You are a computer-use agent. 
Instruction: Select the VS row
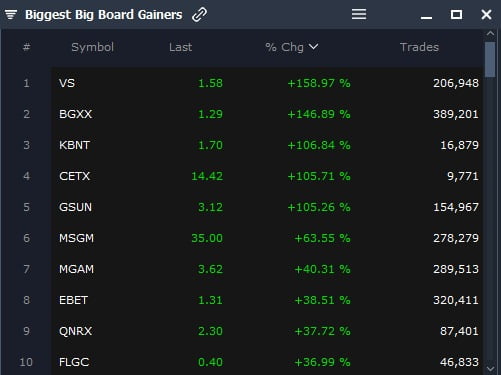pyautogui.click(x=267, y=83)
